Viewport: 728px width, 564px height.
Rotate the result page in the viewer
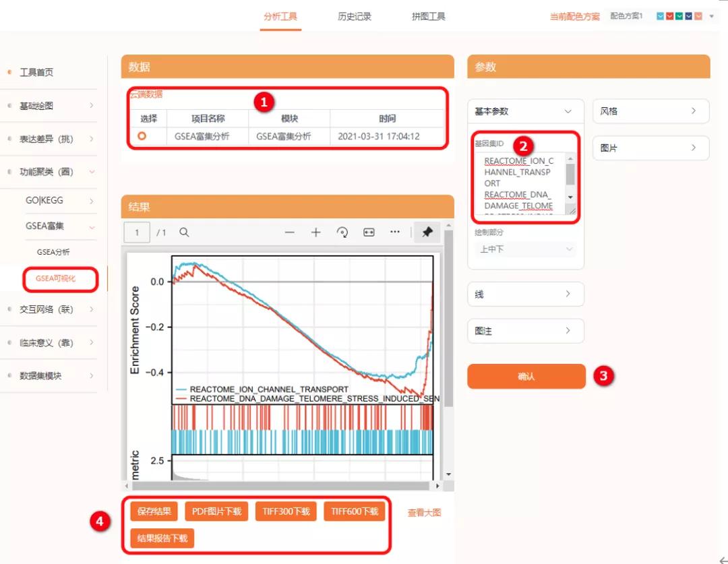click(x=342, y=231)
